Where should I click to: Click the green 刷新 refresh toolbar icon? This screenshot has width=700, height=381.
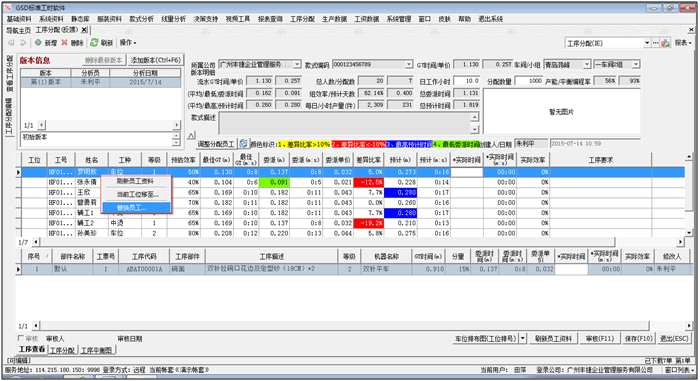[x=94, y=43]
